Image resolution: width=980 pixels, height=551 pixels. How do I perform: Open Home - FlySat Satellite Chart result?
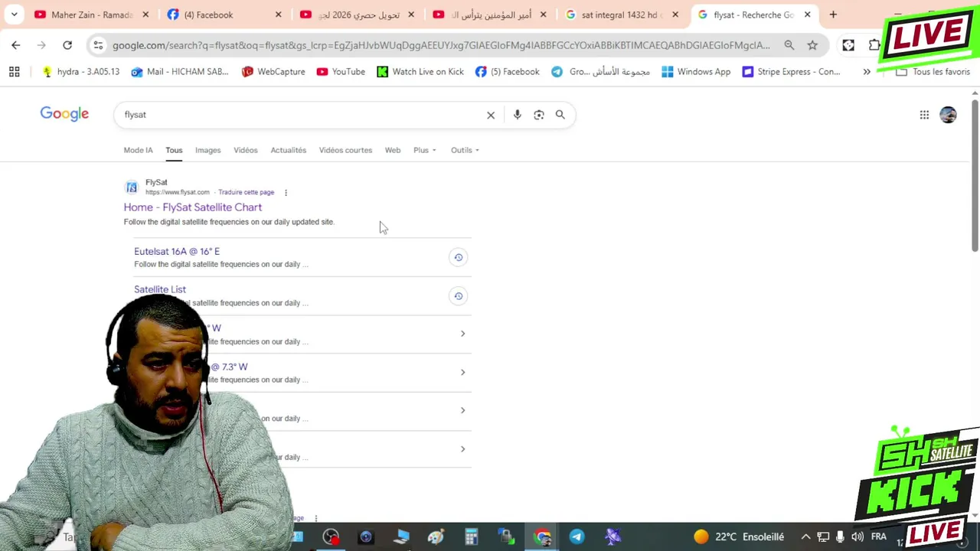(193, 207)
